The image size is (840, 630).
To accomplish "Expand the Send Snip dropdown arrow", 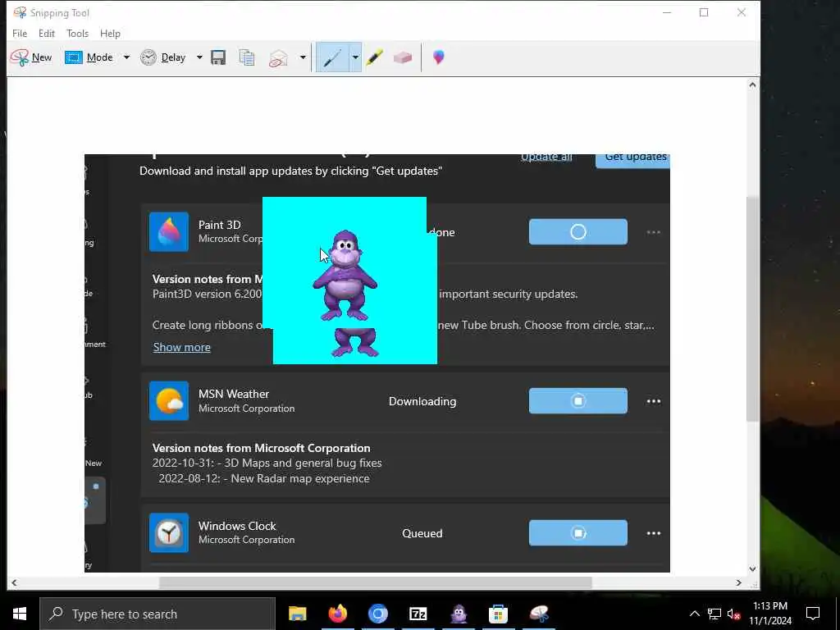I will (x=303, y=57).
